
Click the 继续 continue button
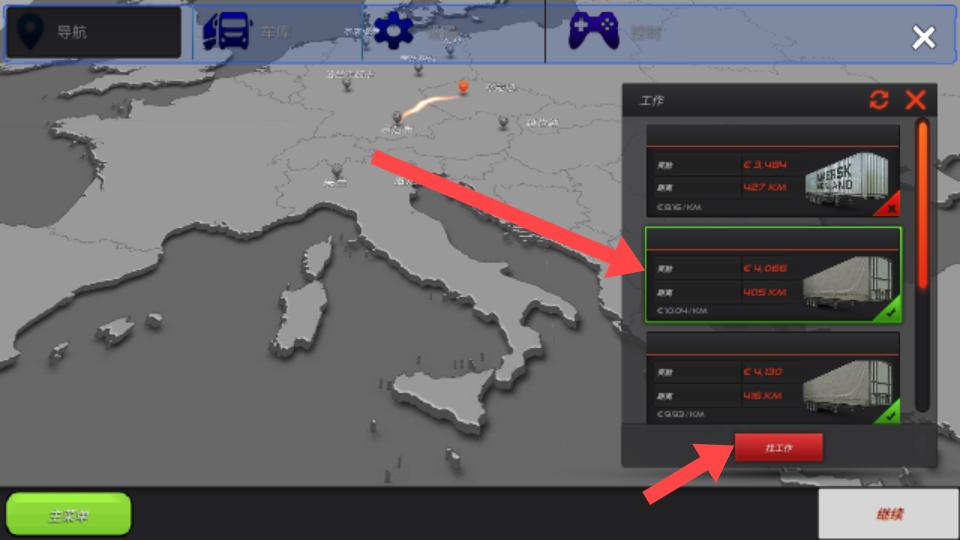click(x=888, y=514)
